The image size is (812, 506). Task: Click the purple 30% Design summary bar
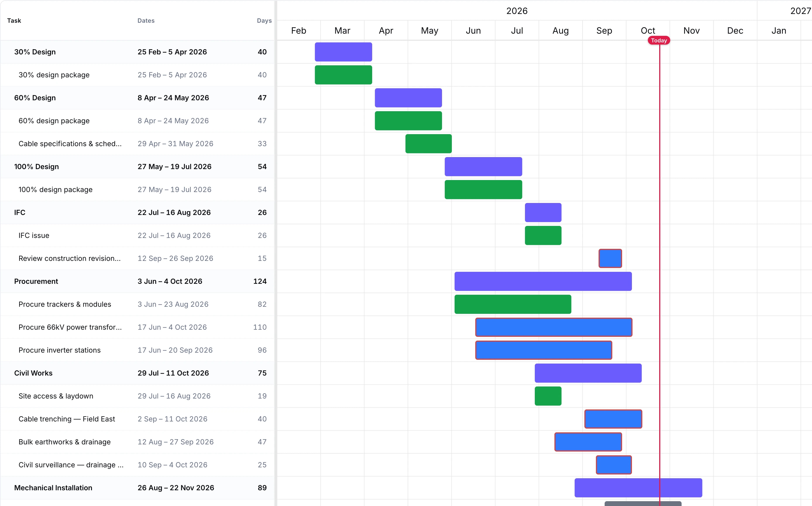[x=343, y=52]
